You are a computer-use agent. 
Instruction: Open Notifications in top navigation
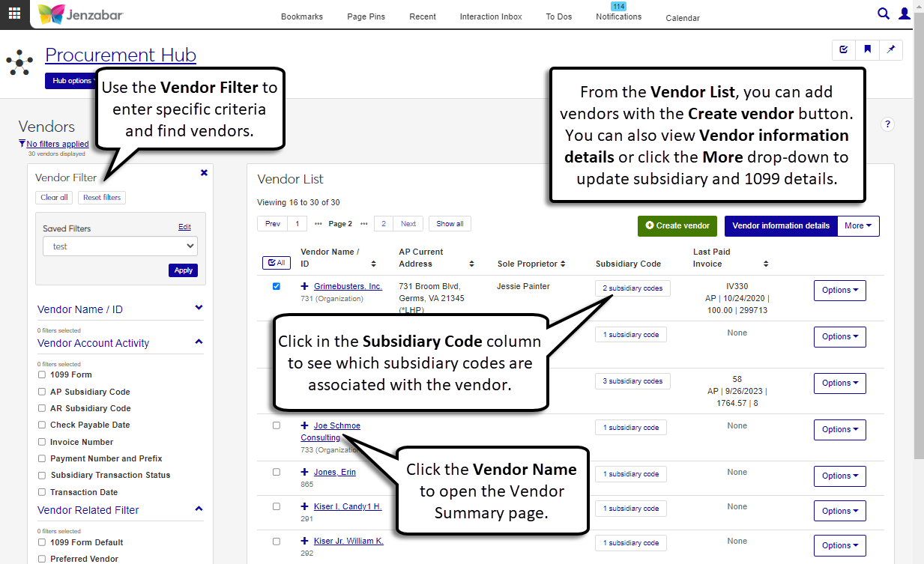[618, 16]
